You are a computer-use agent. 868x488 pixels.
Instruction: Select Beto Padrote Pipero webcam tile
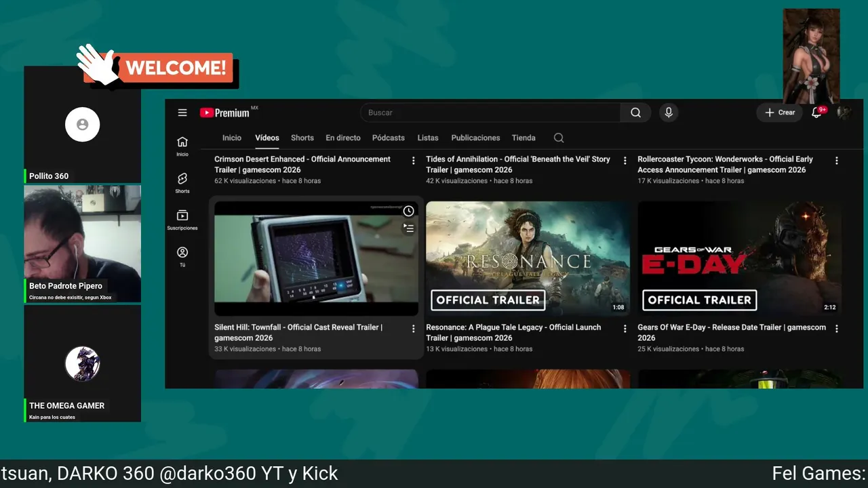83,244
